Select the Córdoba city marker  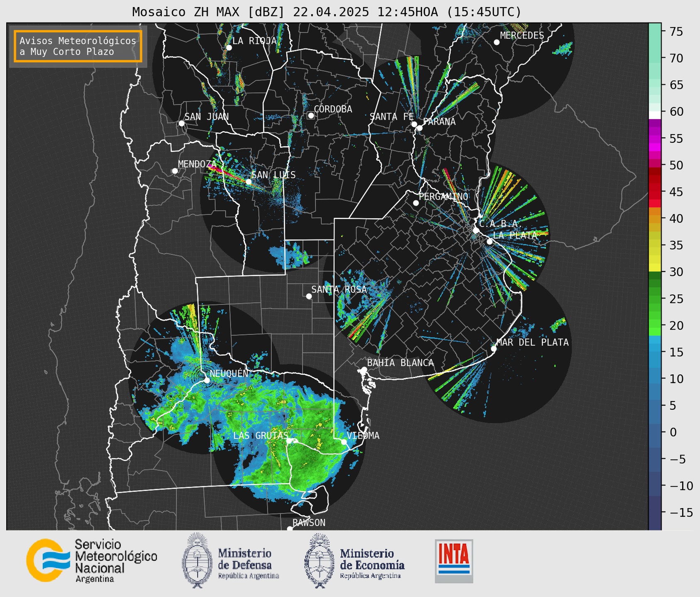311,115
